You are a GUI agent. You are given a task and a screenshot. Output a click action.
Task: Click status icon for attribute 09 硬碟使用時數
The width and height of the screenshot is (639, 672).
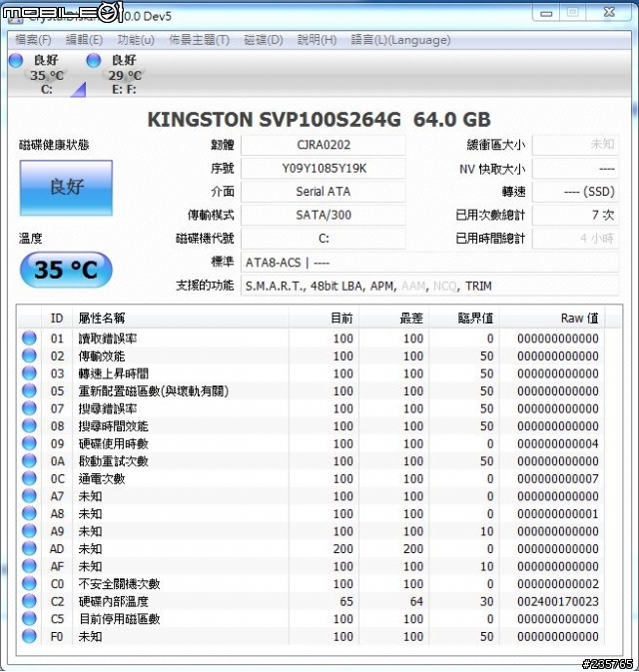pos(29,443)
